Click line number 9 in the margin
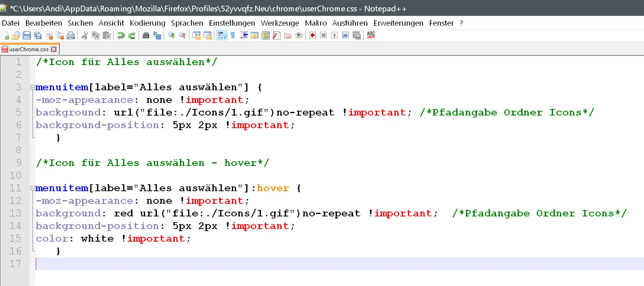Screen dimensions: 644x286 [19, 163]
